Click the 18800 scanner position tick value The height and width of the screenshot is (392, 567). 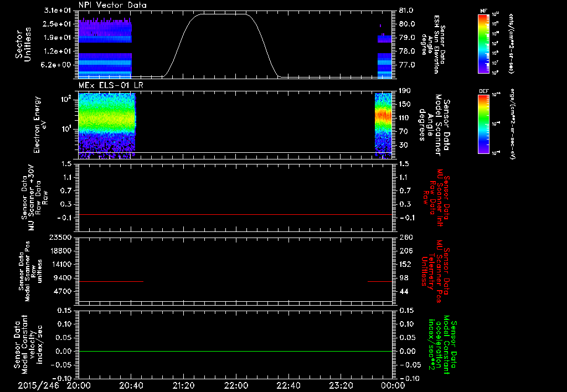tap(60, 251)
